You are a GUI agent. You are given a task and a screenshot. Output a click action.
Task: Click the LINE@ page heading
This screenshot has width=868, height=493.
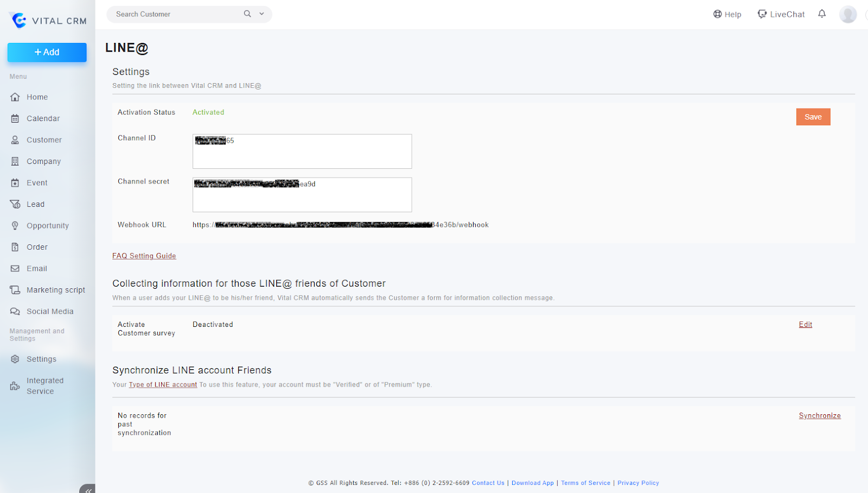(x=127, y=48)
